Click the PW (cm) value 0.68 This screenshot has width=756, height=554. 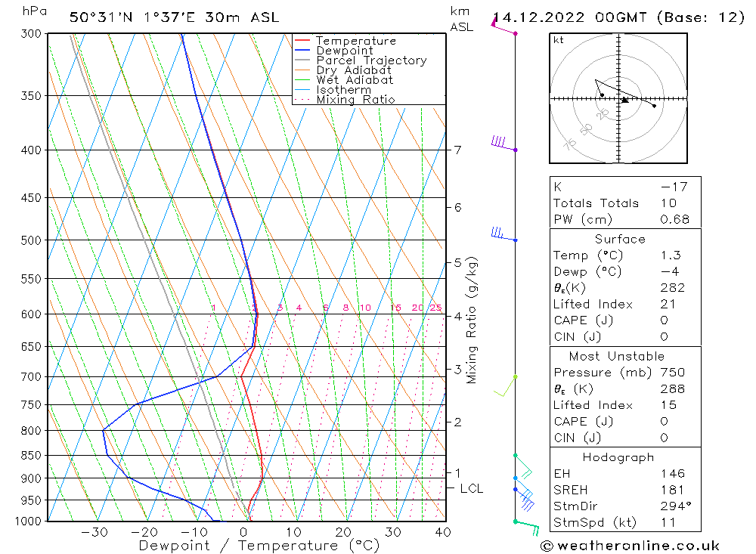675,219
